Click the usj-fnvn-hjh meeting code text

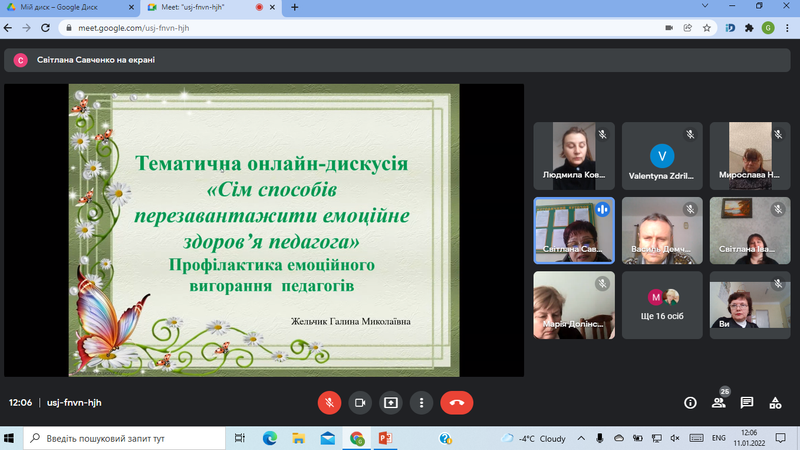click(74, 403)
